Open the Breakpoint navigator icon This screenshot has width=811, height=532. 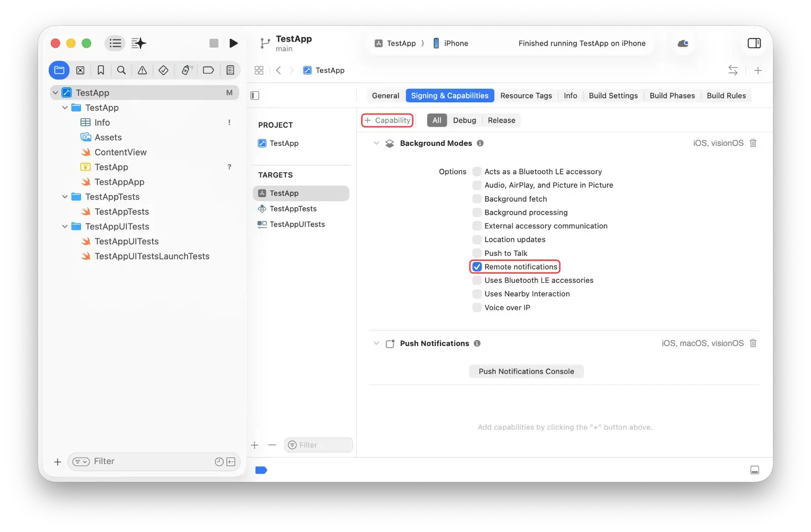208,70
